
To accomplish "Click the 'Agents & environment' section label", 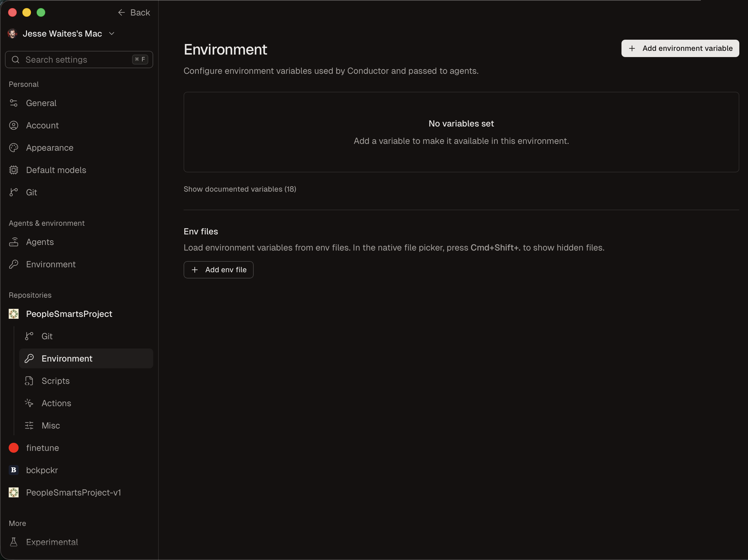I will (x=47, y=224).
